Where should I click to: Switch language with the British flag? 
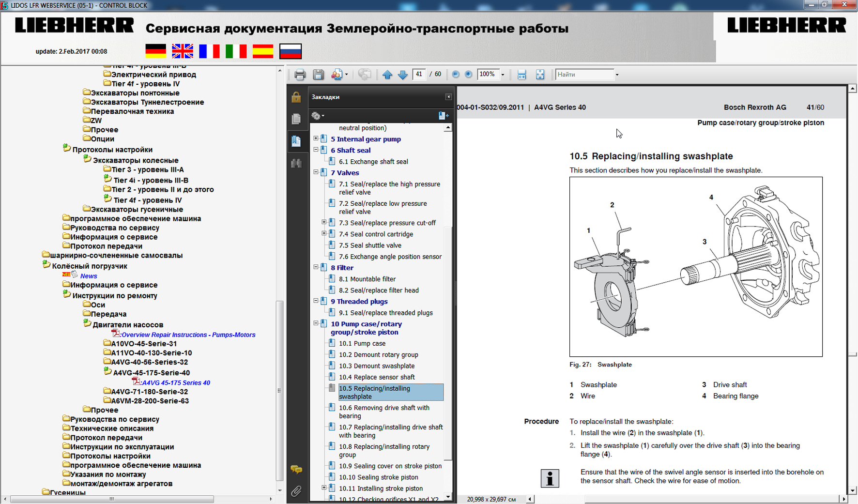click(x=183, y=51)
